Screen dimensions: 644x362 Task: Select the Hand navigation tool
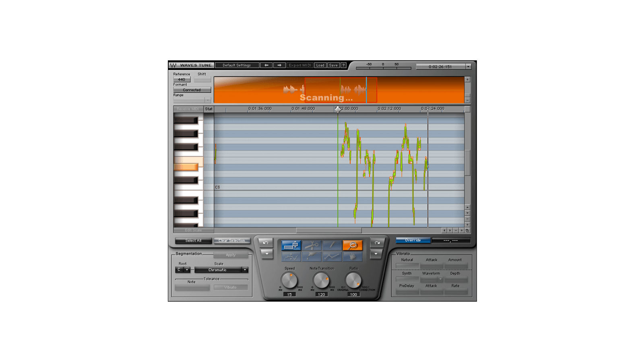[353, 256]
